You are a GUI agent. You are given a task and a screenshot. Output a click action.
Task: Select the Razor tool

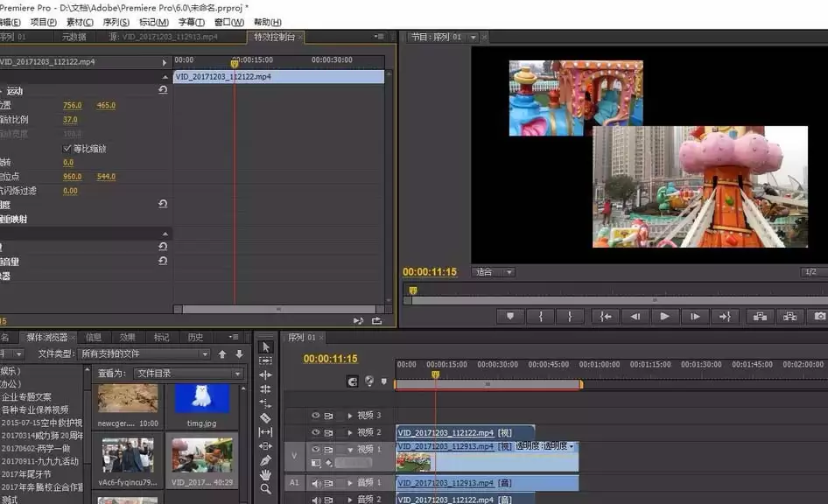click(x=265, y=418)
